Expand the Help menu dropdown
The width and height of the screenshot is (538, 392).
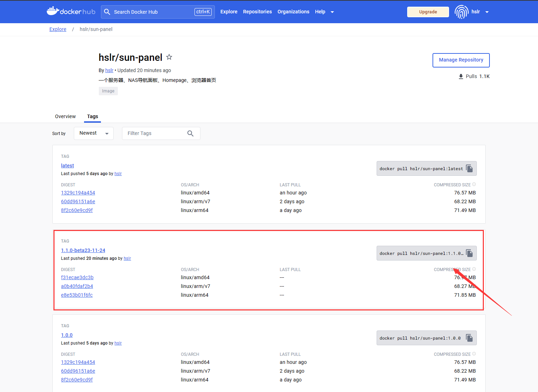[332, 12]
